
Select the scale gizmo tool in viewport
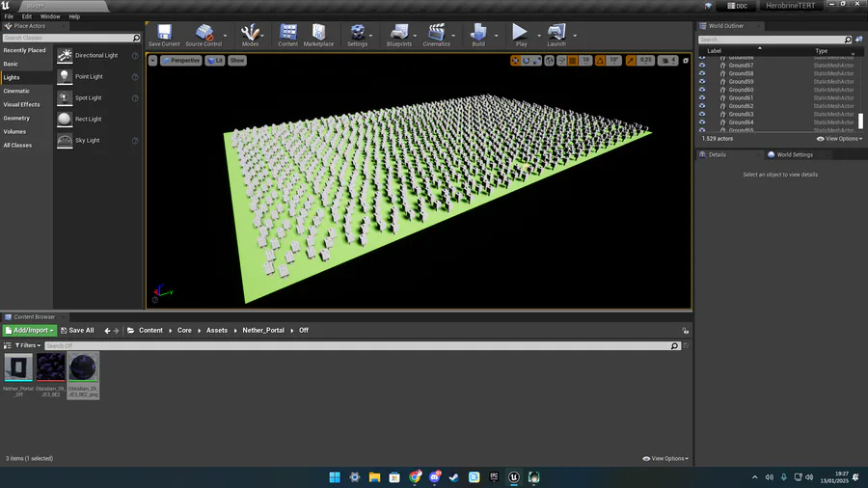click(x=536, y=61)
